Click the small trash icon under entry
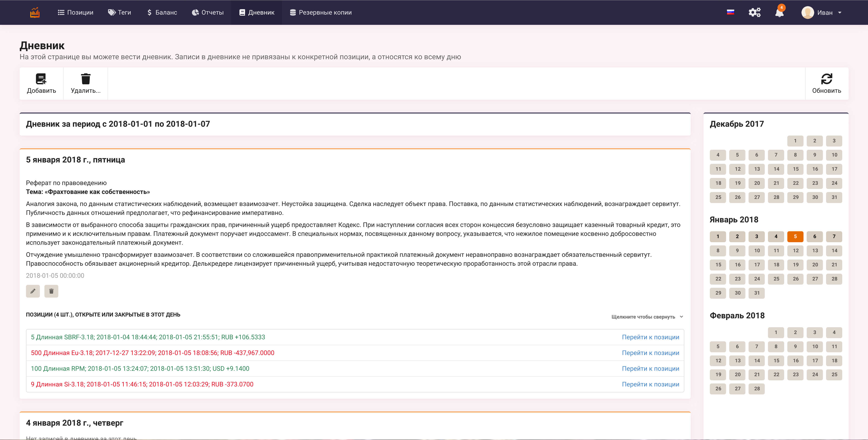 [51, 291]
